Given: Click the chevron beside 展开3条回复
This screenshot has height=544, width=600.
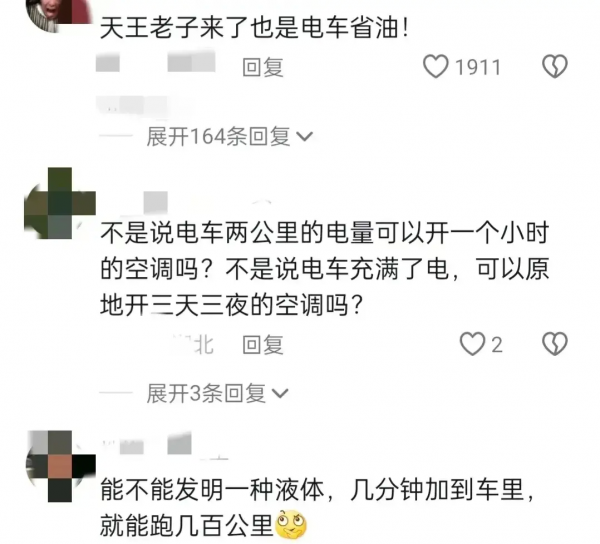Looking at the screenshot, I should tap(280, 394).
